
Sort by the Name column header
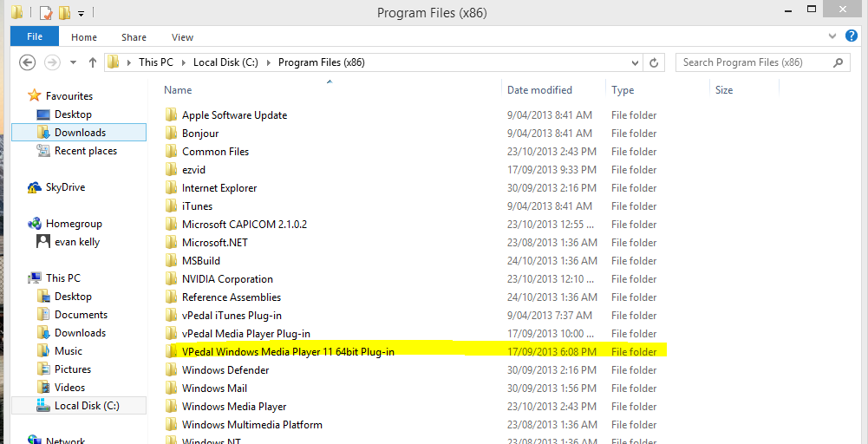[x=178, y=90]
